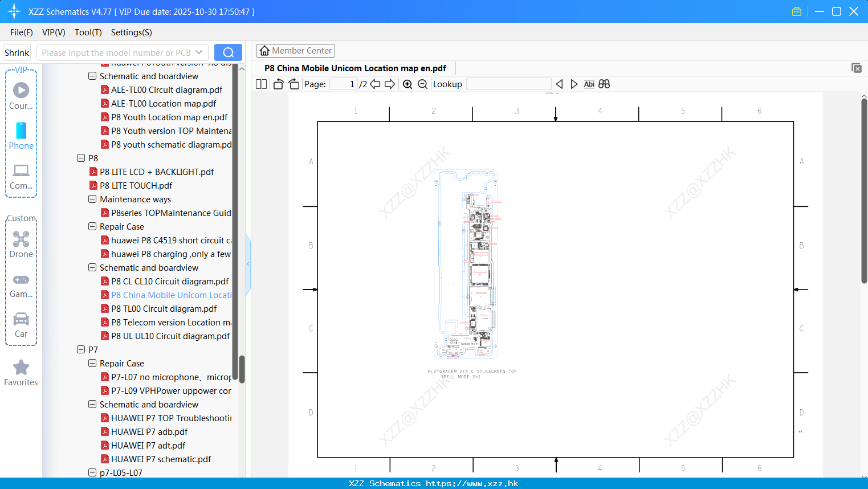
Task: Open P8 CL CL10 Circuit diagram.pdf
Action: pos(170,281)
